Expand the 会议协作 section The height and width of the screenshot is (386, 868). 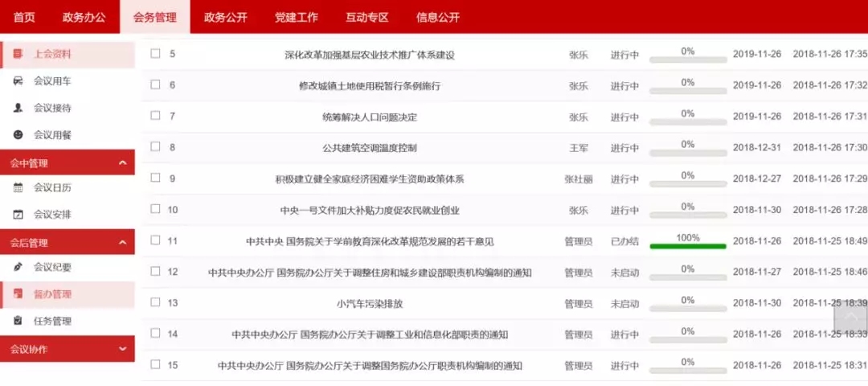tap(122, 349)
